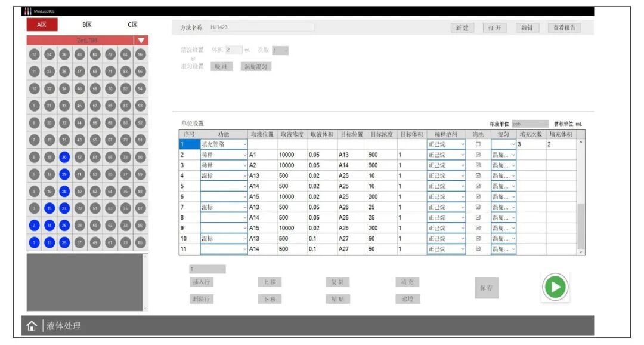This screenshot has width=644, height=345.
Task: Click the 新建 button
Action: [x=463, y=27]
